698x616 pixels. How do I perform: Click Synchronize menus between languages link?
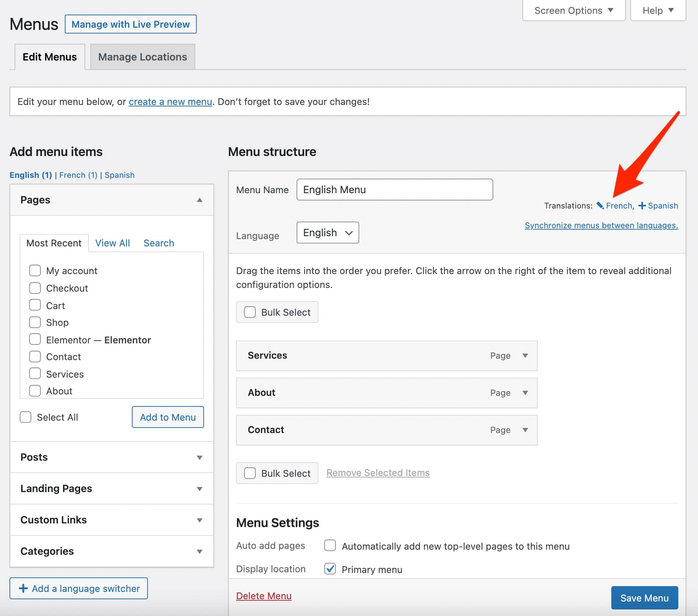click(x=601, y=225)
